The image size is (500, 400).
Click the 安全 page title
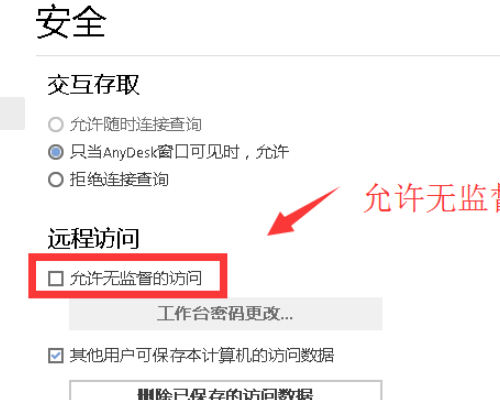pyautogui.click(x=71, y=22)
